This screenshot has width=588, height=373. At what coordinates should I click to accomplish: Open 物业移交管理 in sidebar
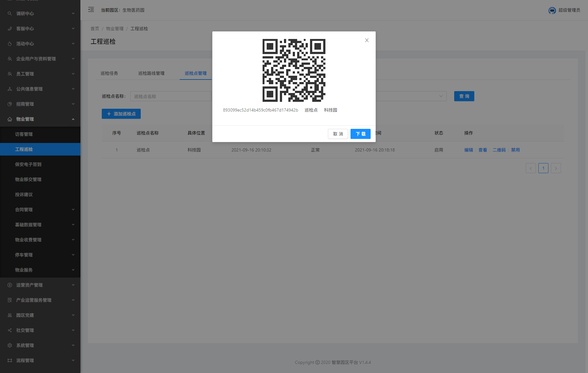point(40,179)
